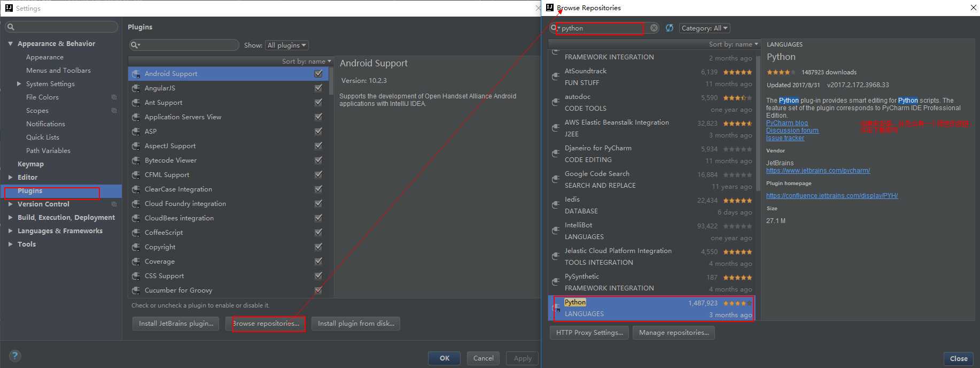Click the plugin icon next to autodoc
Image resolution: width=980 pixels, height=368 pixels.
tap(556, 103)
